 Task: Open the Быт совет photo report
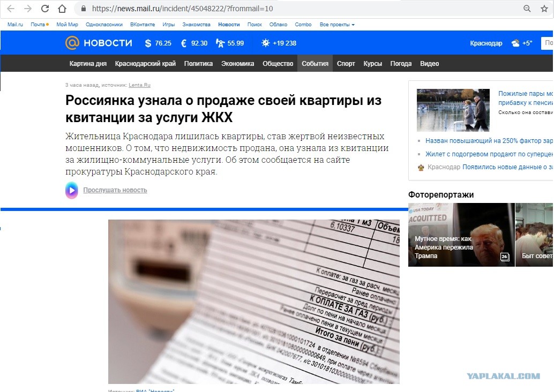click(x=535, y=235)
